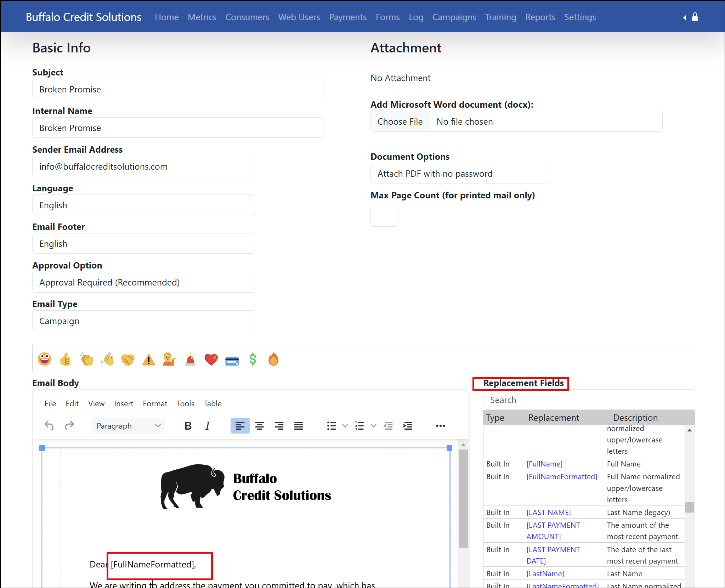The height and width of the screenshot is (588, 725).
Task: Click the Choose File button
Action: pyautogui.click(x=400, y=121)
